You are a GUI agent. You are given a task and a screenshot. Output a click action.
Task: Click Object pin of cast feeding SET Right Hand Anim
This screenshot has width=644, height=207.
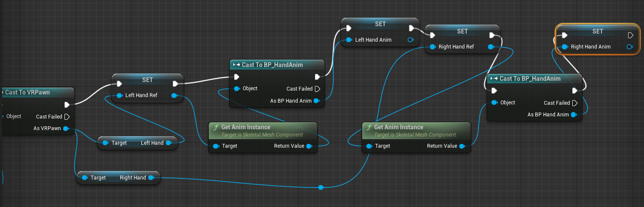point(495,103)
